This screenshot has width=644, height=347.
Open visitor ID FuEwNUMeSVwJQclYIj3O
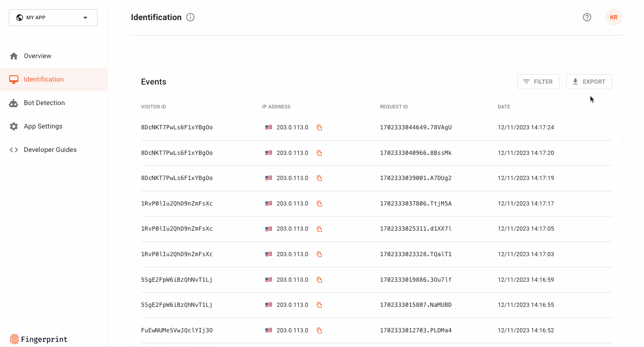(177, 331)
